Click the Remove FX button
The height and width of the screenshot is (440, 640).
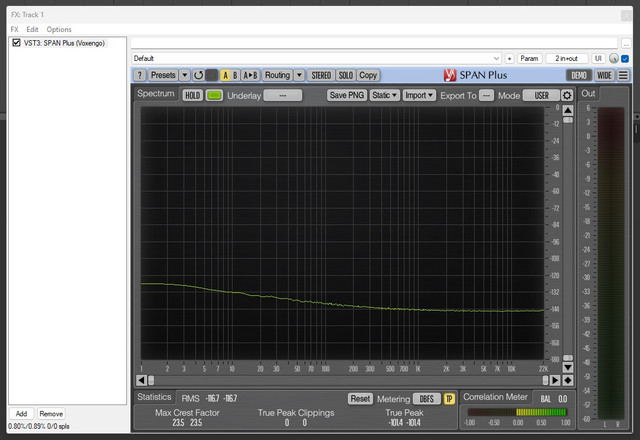click(x=51, y=414)
